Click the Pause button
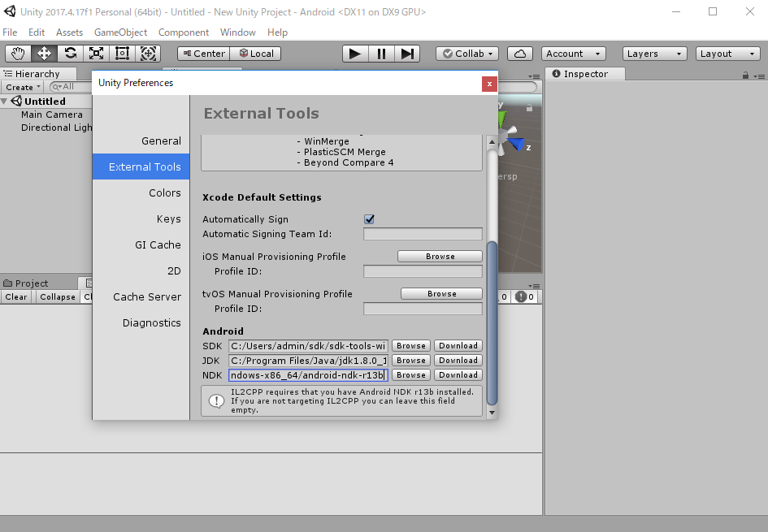The height and width of the screenshot is (532, 768). click(x=381, y=54)
